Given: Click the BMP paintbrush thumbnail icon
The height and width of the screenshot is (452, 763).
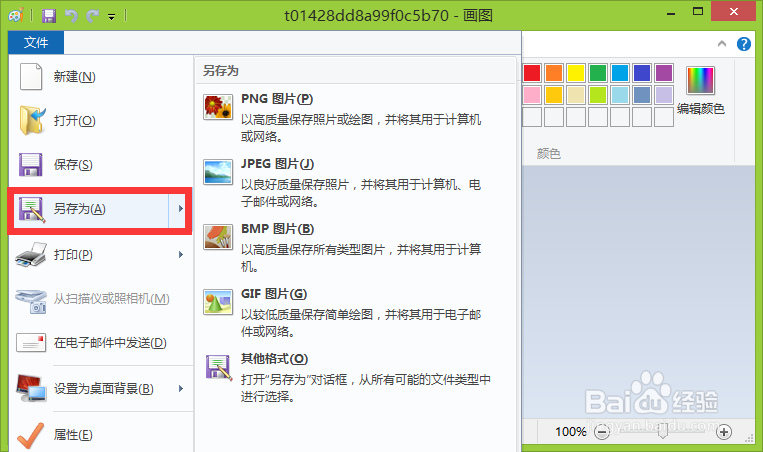Looking at the screenshot, I should (218, 237).
